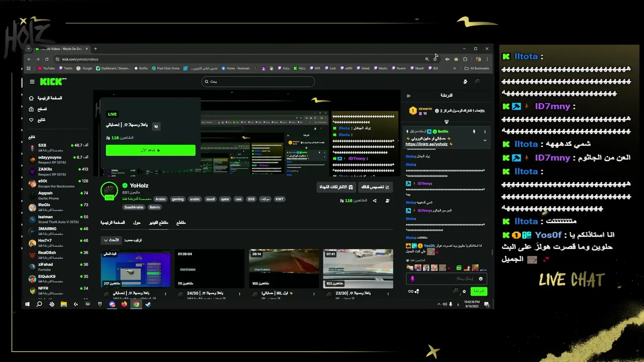Click the Arabic tag chip
644x362 pixels.
pyautogui.click(x=160, y=199)
